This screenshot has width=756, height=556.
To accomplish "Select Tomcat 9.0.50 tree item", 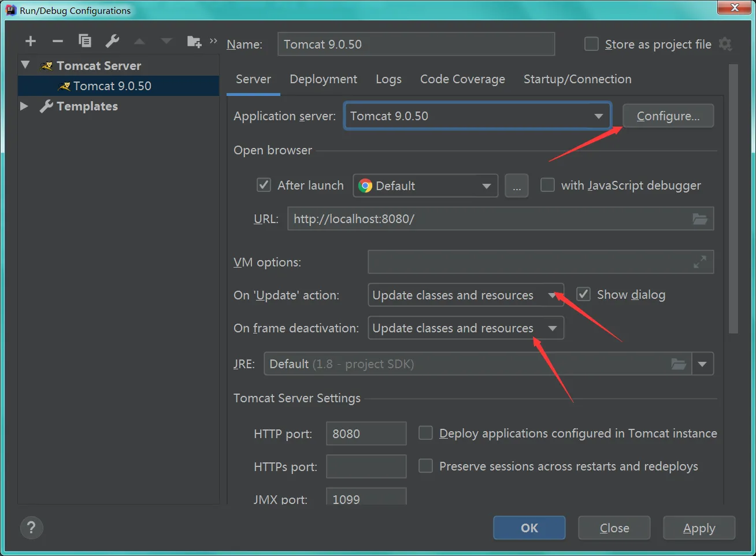I will click(118, 86).
